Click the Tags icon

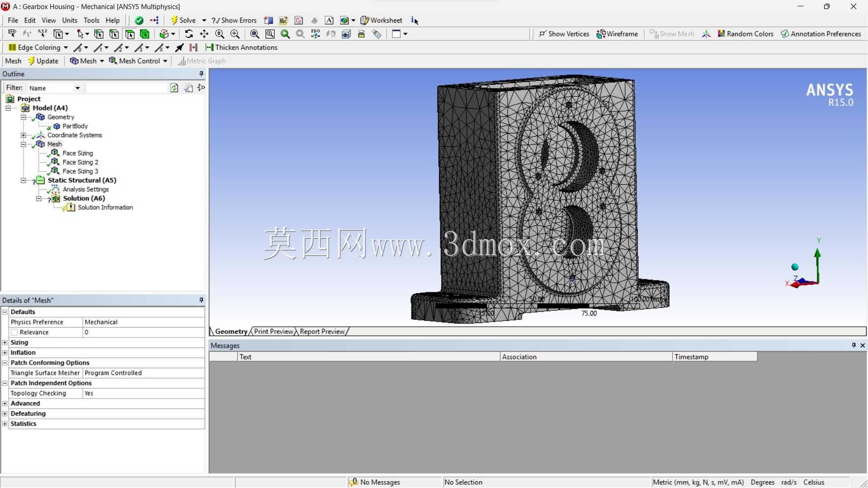coord(377,34)
